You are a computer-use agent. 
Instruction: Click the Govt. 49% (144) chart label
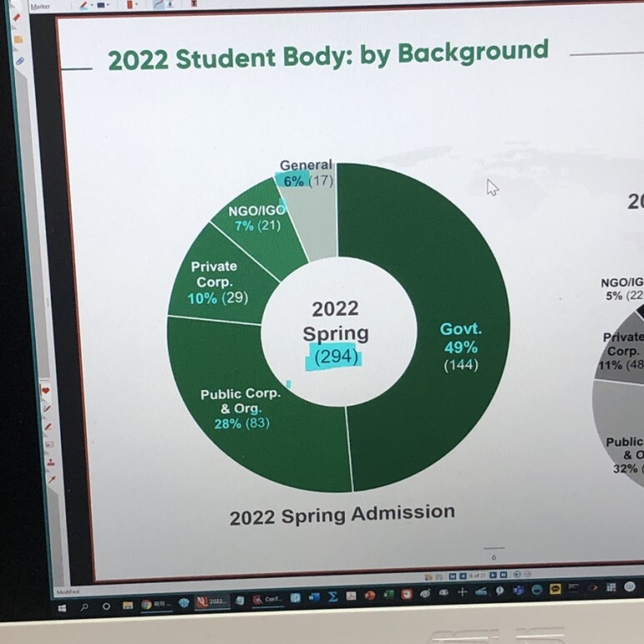pyautogui.click(x=461, y=347)
